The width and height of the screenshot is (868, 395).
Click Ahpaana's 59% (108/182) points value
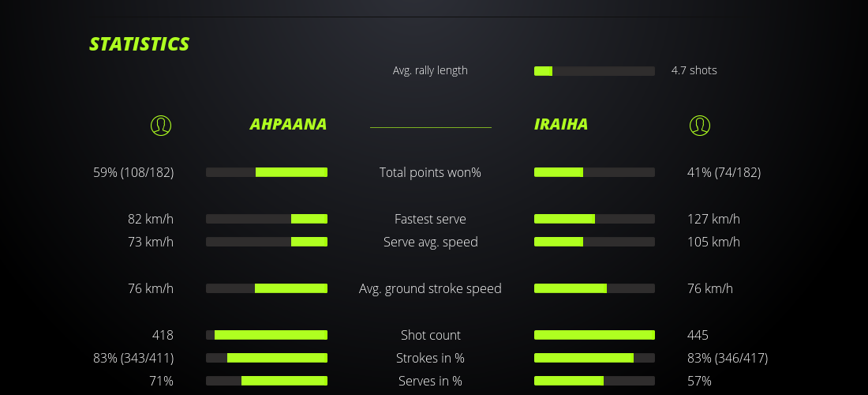(x=133, y=172)
